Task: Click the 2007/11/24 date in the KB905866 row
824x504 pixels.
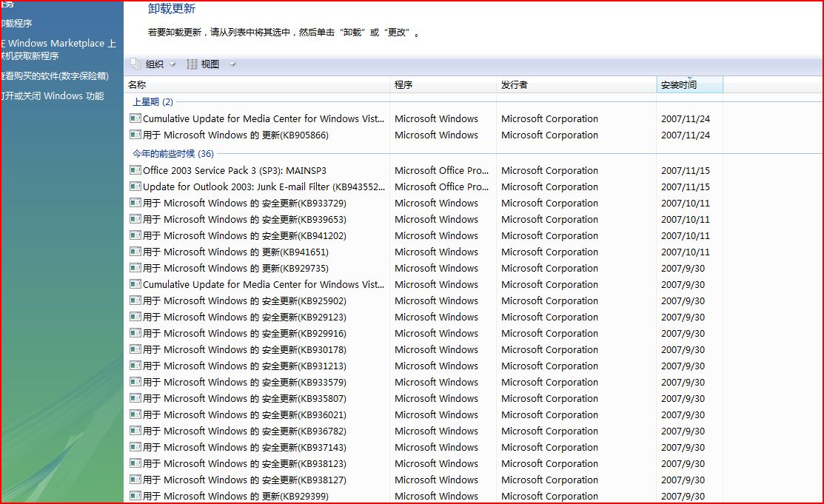Action: click(x=686, y=135)
